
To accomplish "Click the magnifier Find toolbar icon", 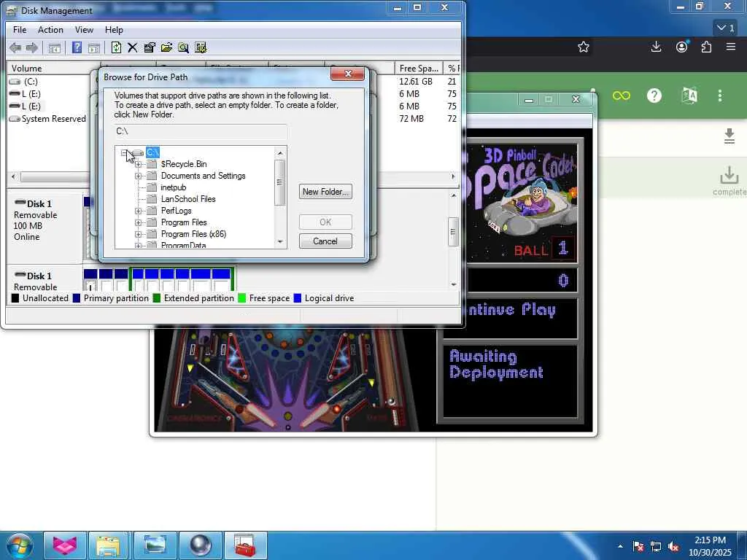I will coord(183,47).
